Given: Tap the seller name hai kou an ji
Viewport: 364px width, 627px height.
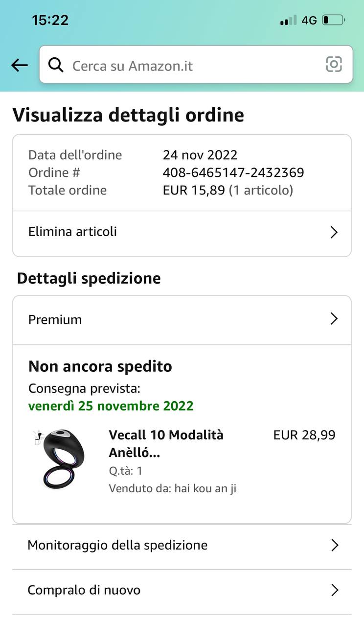Looking at the screenshot, I should tap(205, 488).
